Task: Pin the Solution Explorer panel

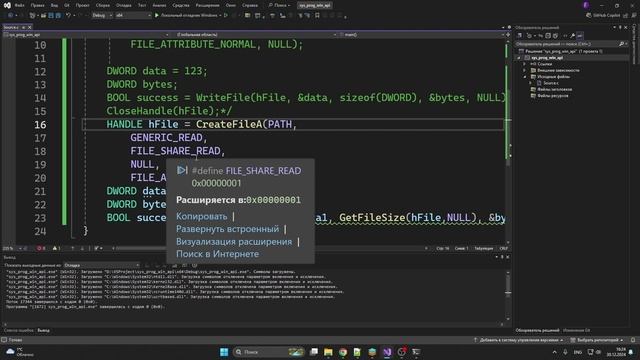Action: click(620, 27)
